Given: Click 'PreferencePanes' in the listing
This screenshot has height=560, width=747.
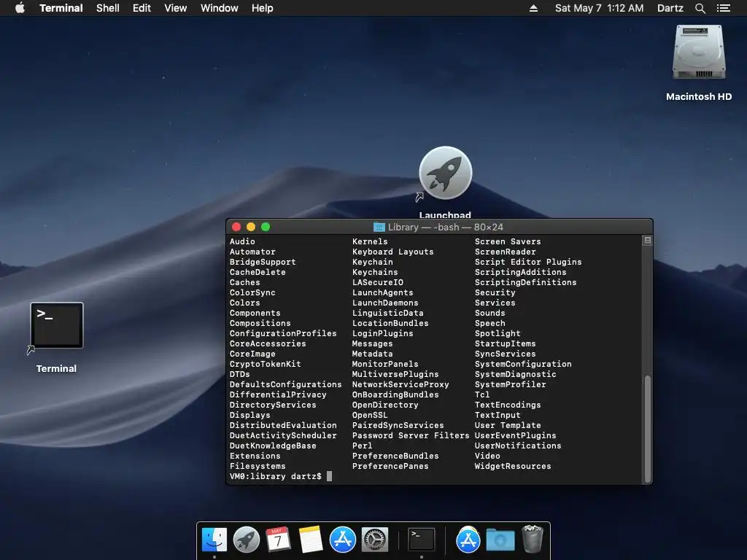Looking at the screenshot, I should (x=391, y=466).
